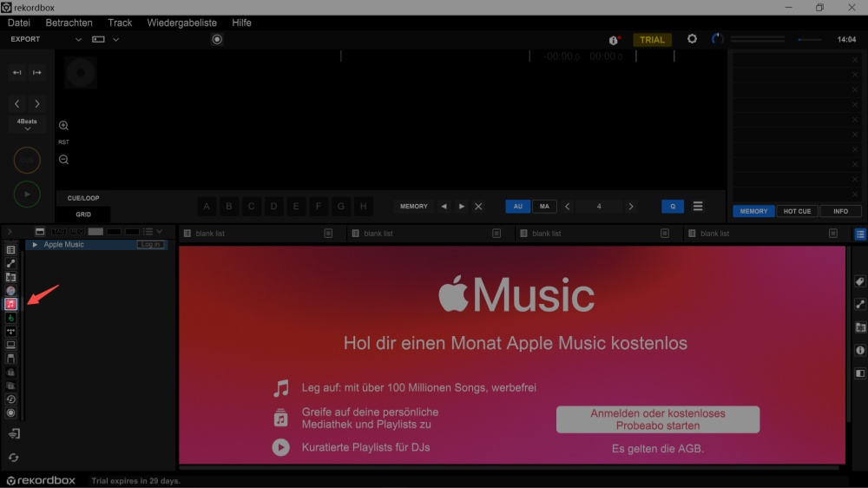Zoom in on the waveform

point(63,126)
